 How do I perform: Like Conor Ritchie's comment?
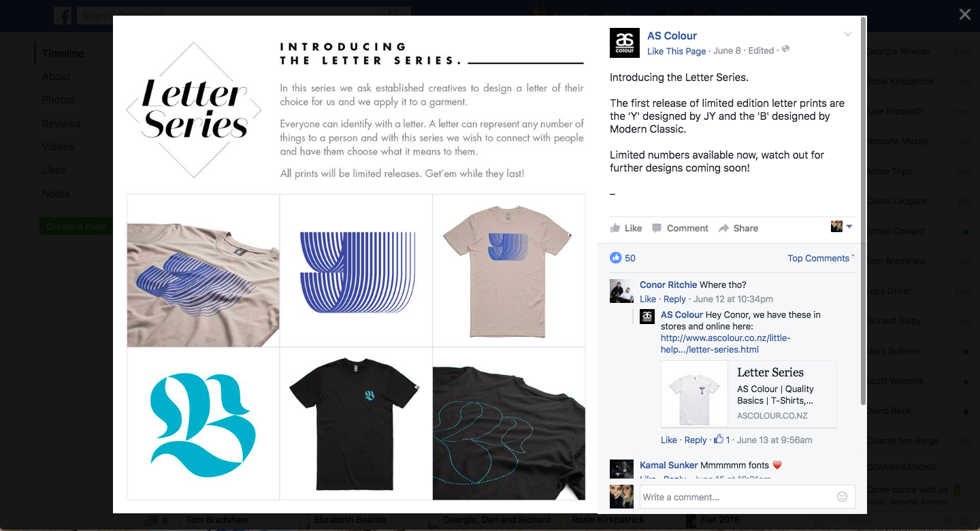click(x=648, y=299)
